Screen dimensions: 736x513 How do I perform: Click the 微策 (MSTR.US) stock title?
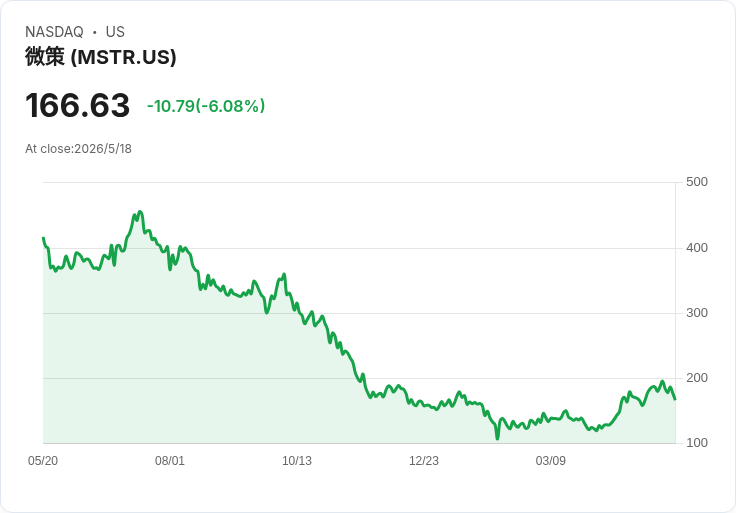point(100,57)
